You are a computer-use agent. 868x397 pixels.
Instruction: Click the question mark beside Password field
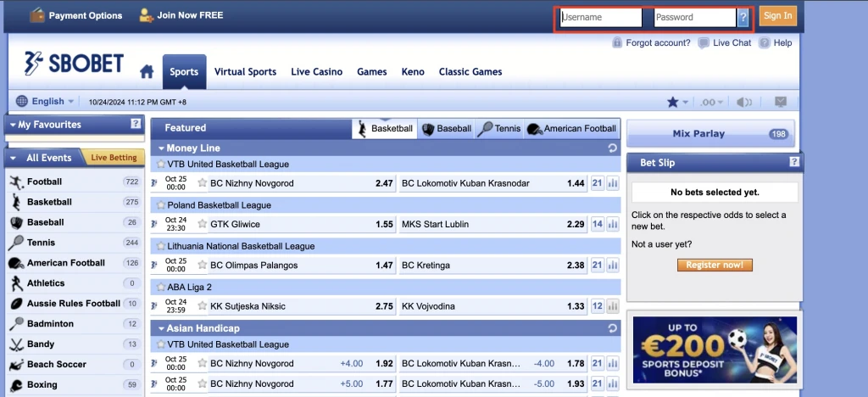click(743, 17)
